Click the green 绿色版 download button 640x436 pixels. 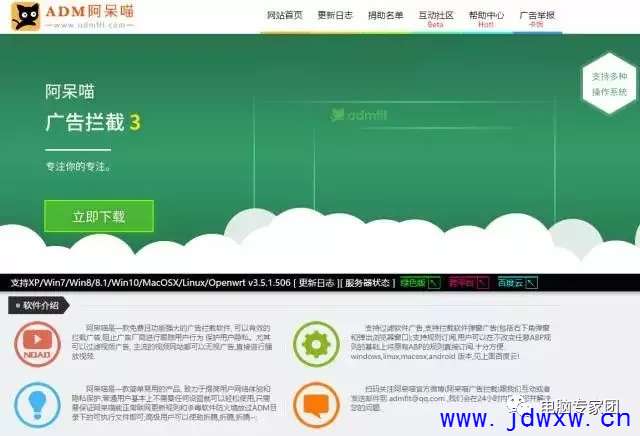420,283
